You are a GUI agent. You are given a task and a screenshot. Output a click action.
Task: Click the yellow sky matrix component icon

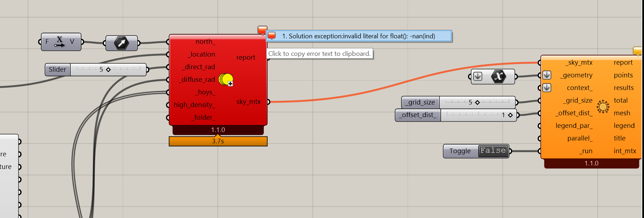[x=226, y=79]
